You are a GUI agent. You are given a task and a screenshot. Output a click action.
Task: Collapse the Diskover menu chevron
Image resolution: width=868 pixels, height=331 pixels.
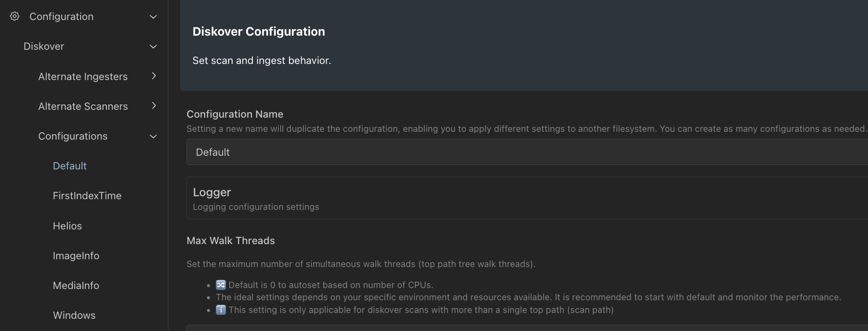(x=153, y=46)
